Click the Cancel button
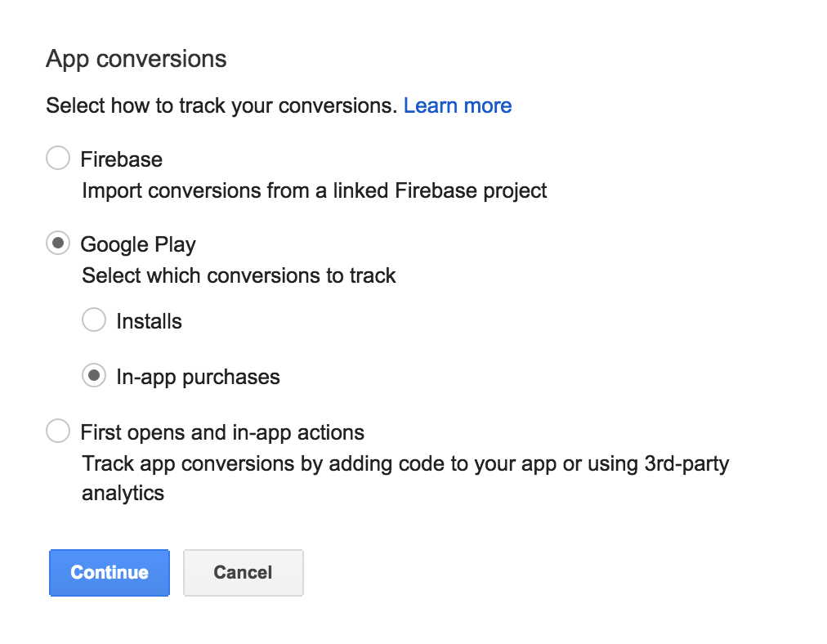827x644 pixels. pyautogui.click(x=243, y=572)
